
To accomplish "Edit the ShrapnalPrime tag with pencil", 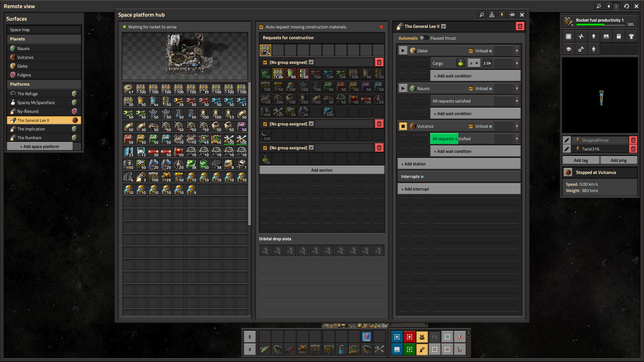I will [567, 140].
